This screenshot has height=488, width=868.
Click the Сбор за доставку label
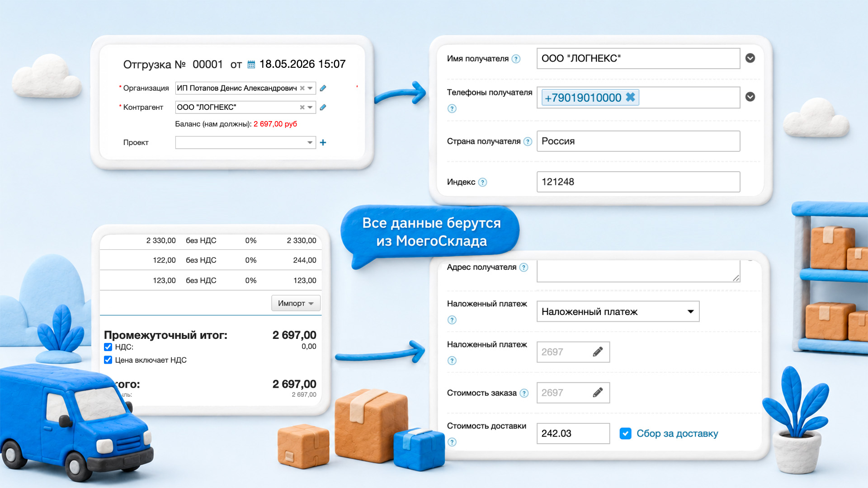tap(677, 433)
